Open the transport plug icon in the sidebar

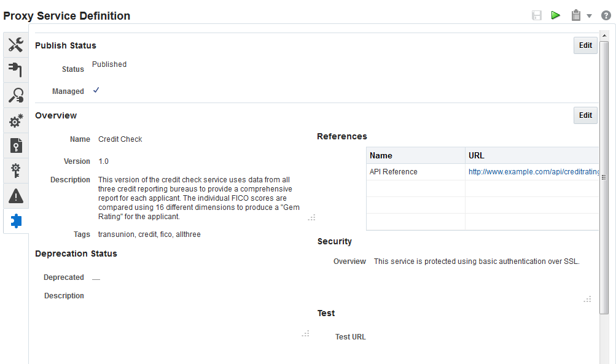15,69
